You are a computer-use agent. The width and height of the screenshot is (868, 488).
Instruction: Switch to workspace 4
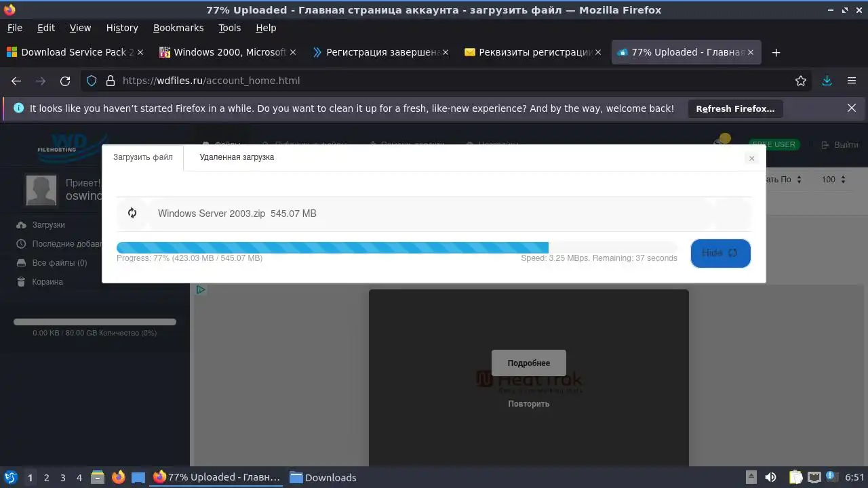click(x=79, y=478)
